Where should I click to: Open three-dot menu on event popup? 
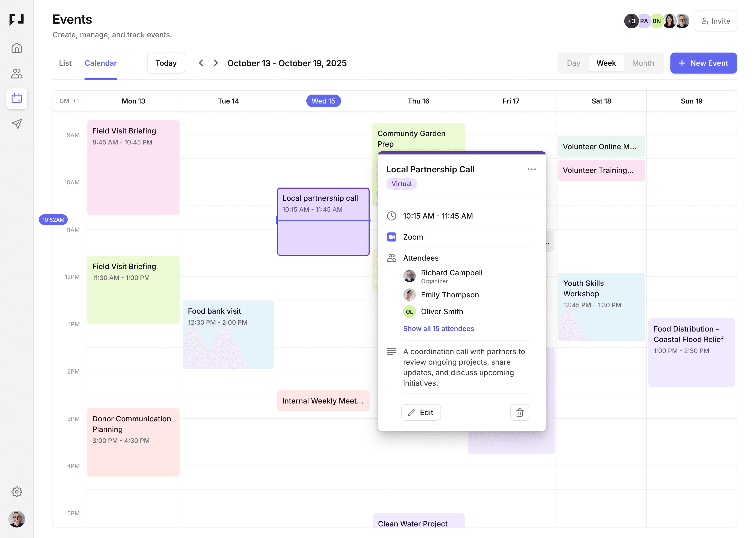532,169
